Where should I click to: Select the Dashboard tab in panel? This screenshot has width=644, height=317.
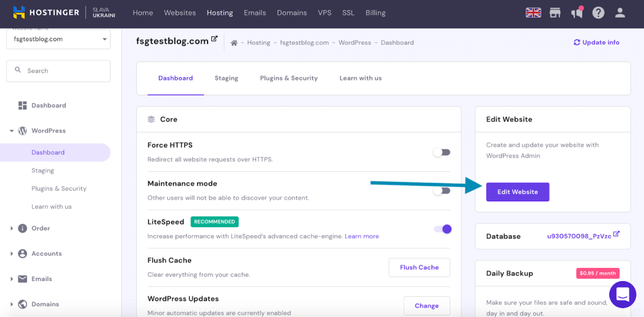click(x=175, y=78)
